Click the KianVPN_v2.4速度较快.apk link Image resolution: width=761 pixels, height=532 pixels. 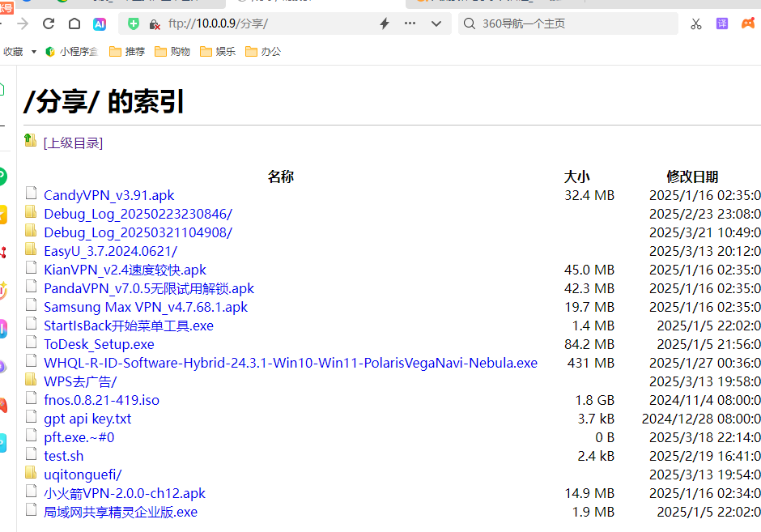pos(125,270)
